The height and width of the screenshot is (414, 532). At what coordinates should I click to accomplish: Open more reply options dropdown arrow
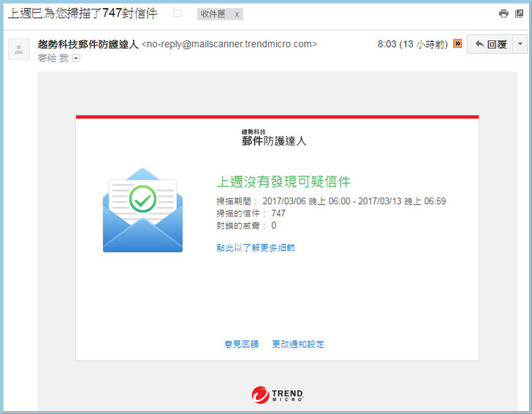pyautogui.click(x=520, y=44)
